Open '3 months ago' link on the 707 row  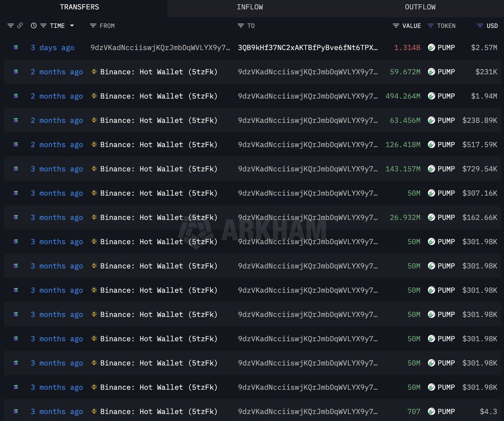(57, 411)
